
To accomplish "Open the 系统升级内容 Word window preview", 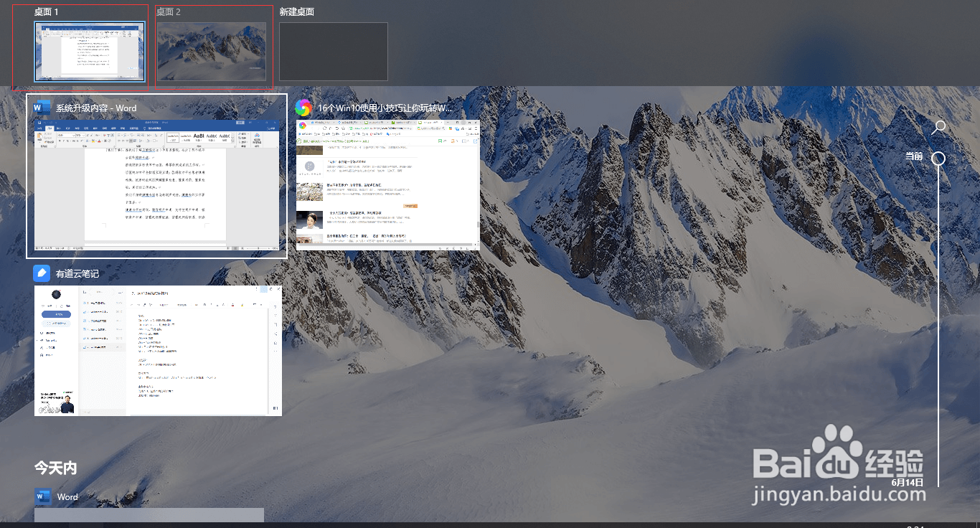I will (157, 185).
